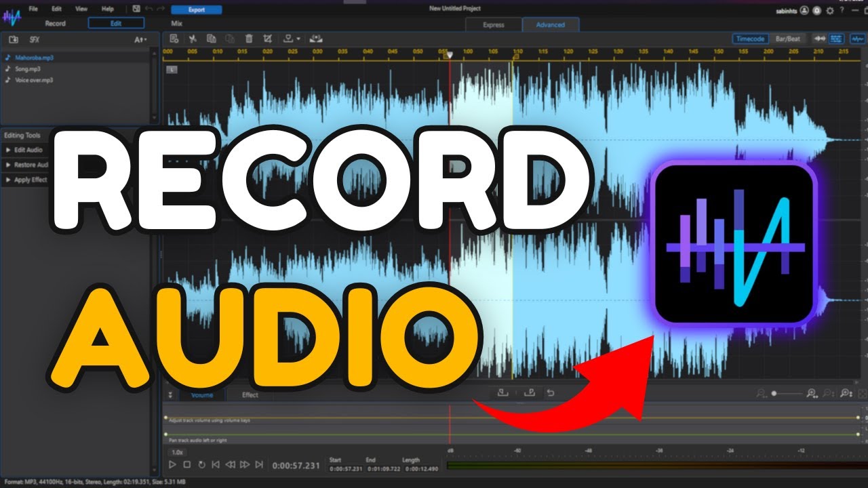Click the document properties icon in toolbar
868x488 pixels.
coord(174,39)
